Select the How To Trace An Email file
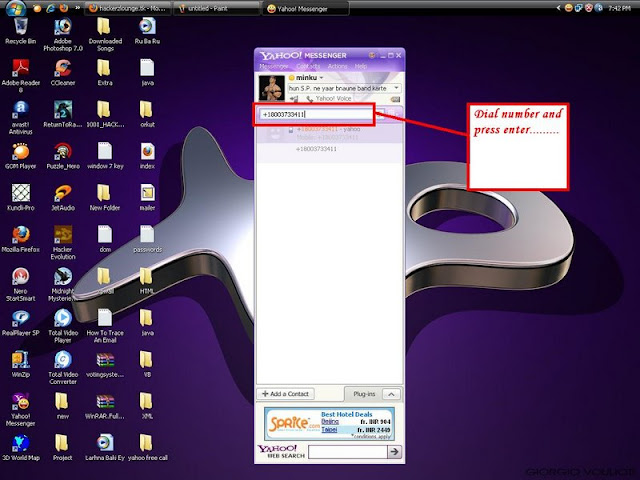The width and height of the screenshot is (640, 480). (105, 326)
